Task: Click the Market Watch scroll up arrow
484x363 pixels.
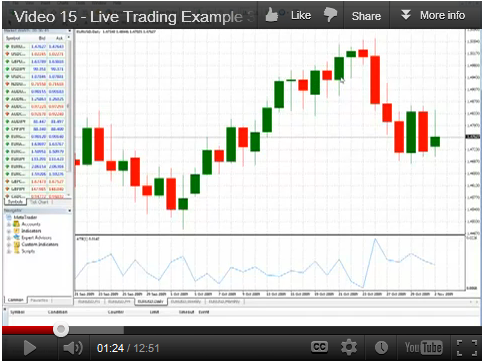Action: [69, 38]
